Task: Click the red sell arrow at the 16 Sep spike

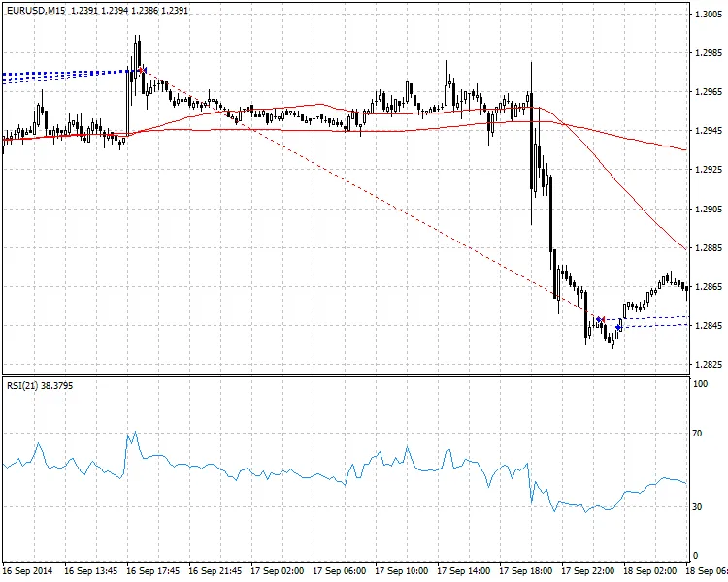Action: (x=143, y=71)
